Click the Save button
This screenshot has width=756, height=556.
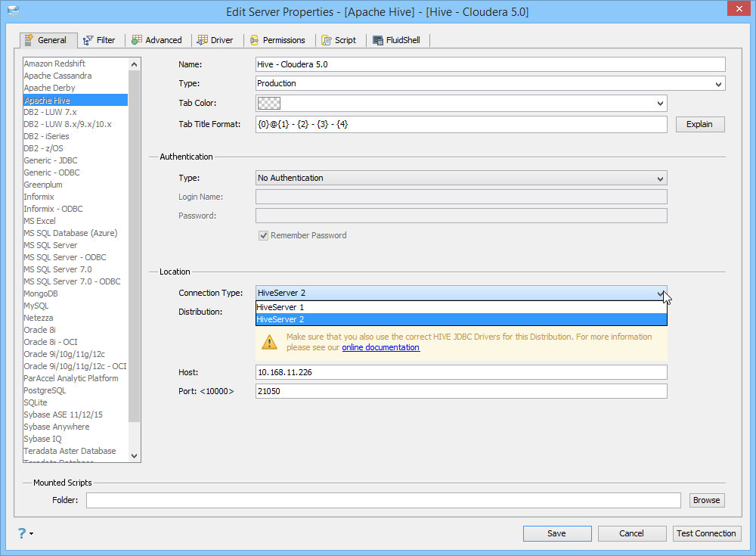[557, 533]
